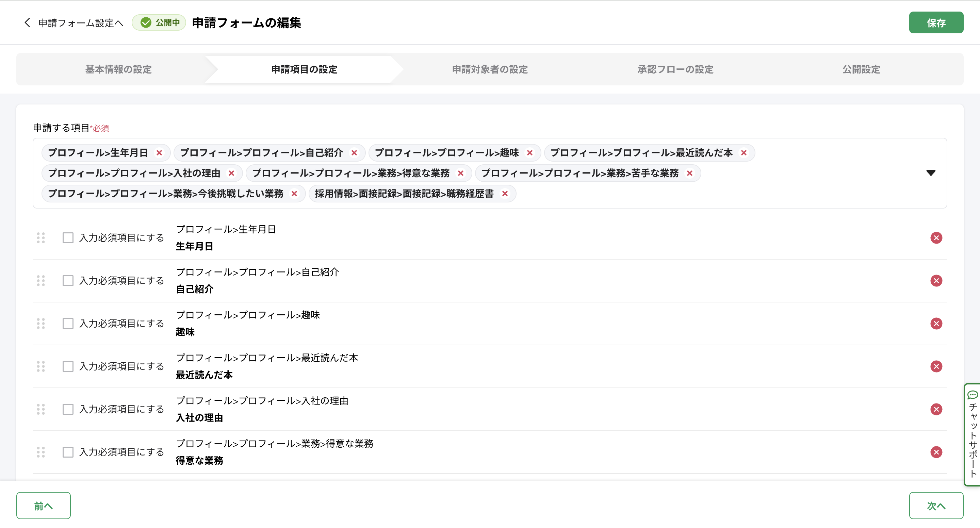Screen dimensions: 980x528
Task: Grab the drag handle for 生年月日 row
Action: point(41,238)
